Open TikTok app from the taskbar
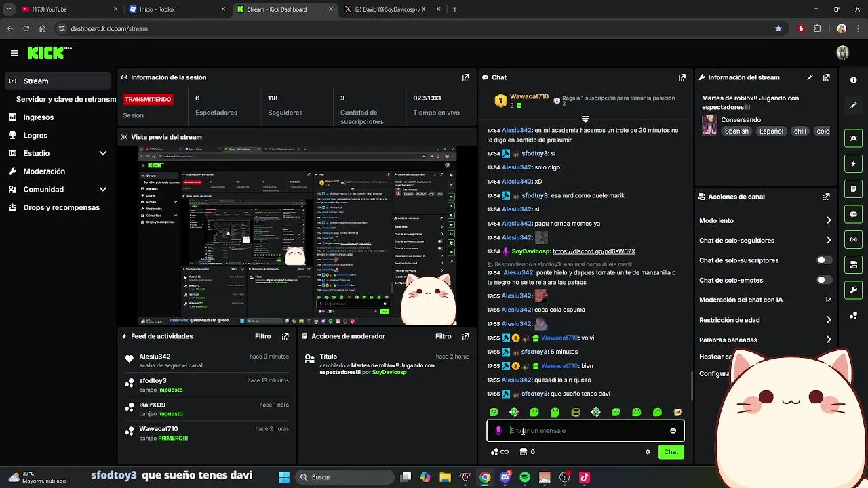This screenshot has height=488, width=868. click(584, 477)
